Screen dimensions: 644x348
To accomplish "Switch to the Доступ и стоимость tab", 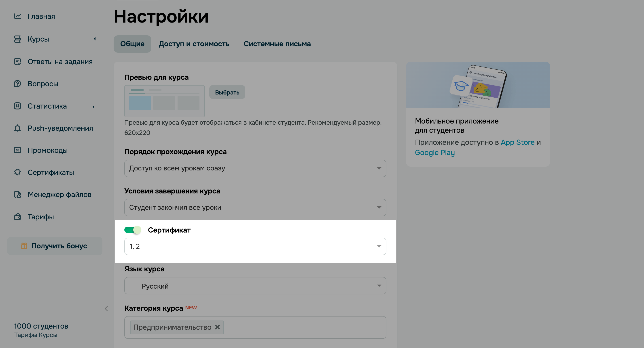I will click(194, 44).
